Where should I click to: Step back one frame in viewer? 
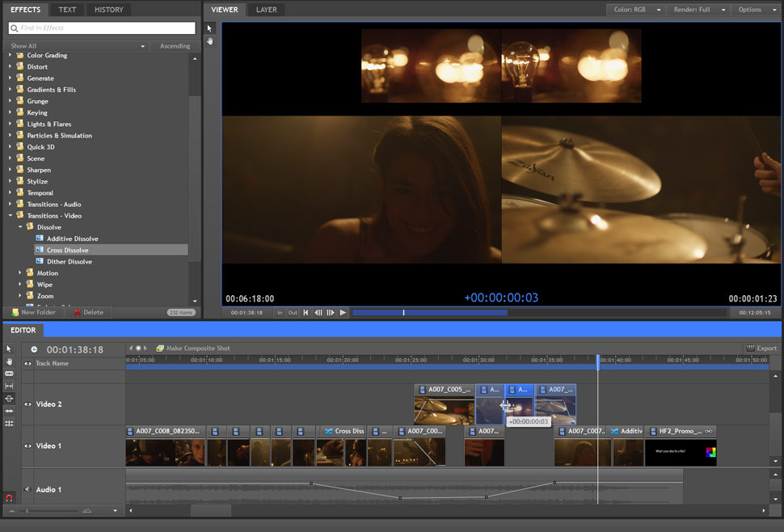[x=318, y=313]
